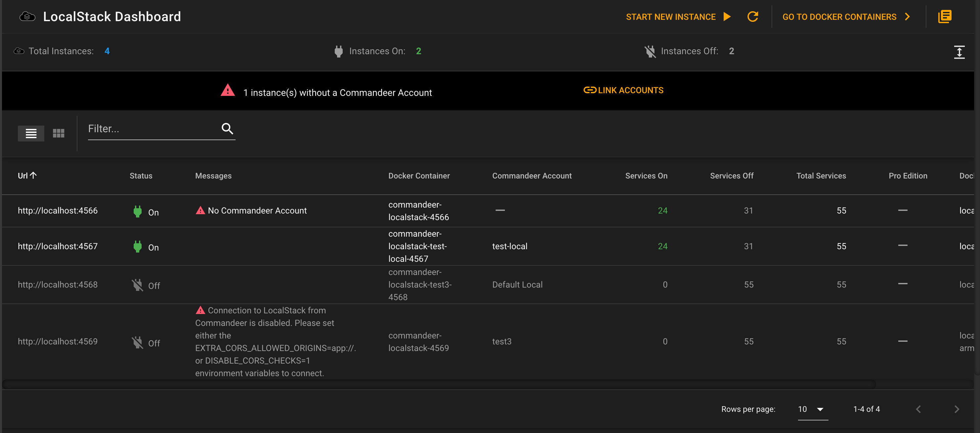Click the LocalStack cloud logo icon

[27, 17]
